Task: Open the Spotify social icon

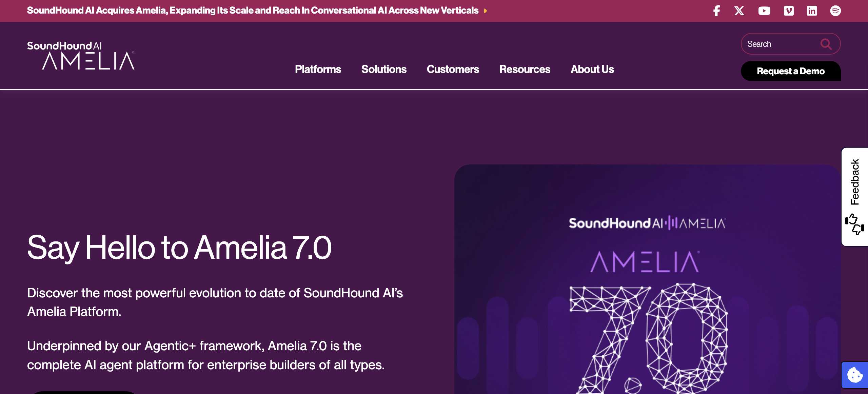Action: (835, 11)
